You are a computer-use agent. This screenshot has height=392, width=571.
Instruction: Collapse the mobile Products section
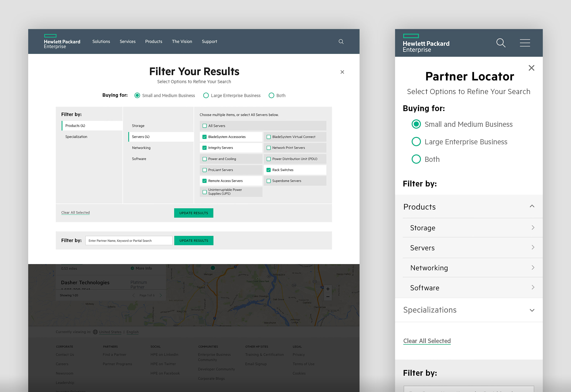click(x=532, y=206)
